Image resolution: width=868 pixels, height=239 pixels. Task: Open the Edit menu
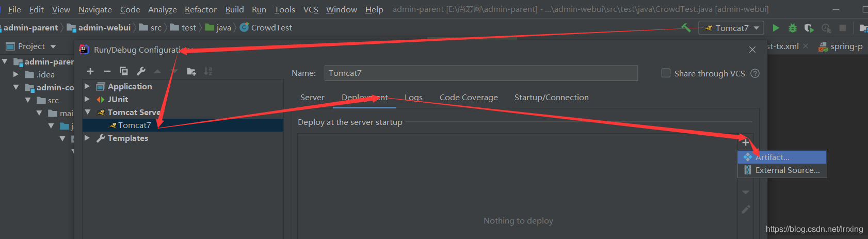point(36,9)
